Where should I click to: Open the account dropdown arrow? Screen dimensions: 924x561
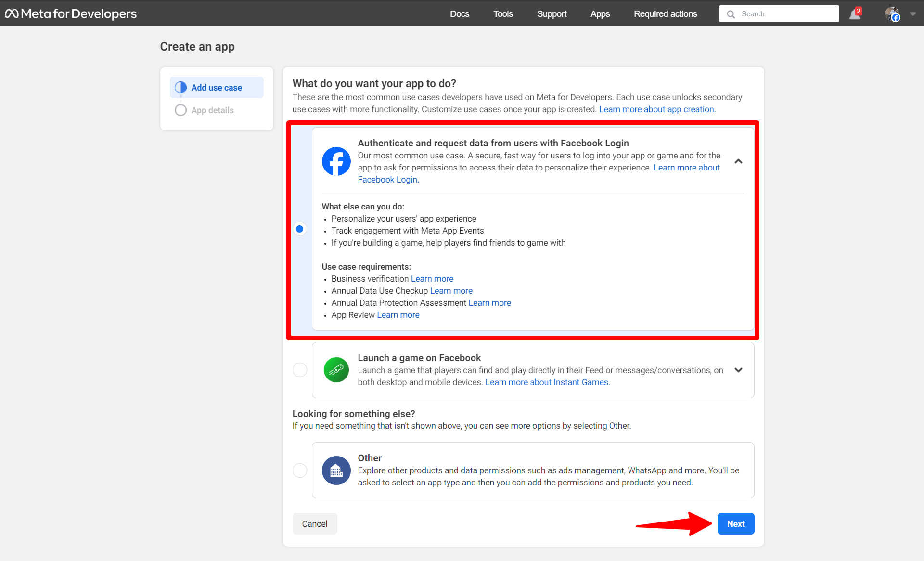(x=913, y=13)
